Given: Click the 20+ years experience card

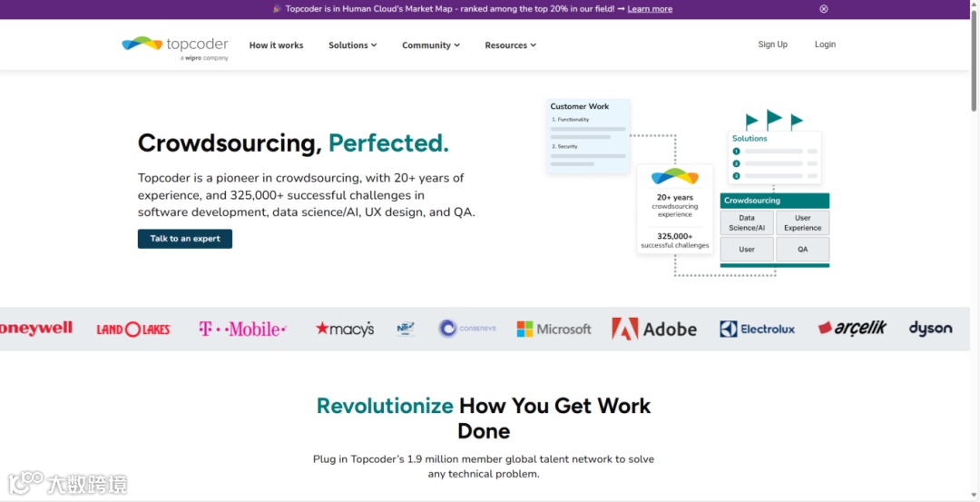Looking at the screenshot, I should 675,209.
